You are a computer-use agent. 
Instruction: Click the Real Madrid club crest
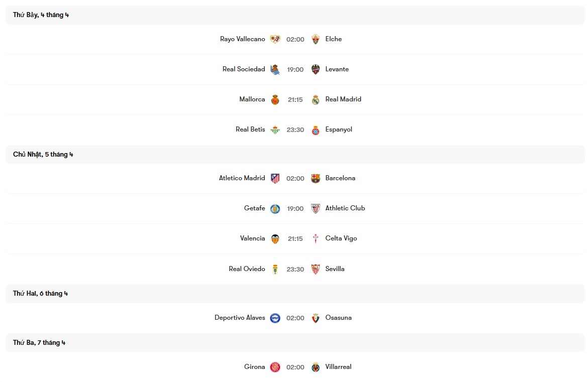(315, 99)
